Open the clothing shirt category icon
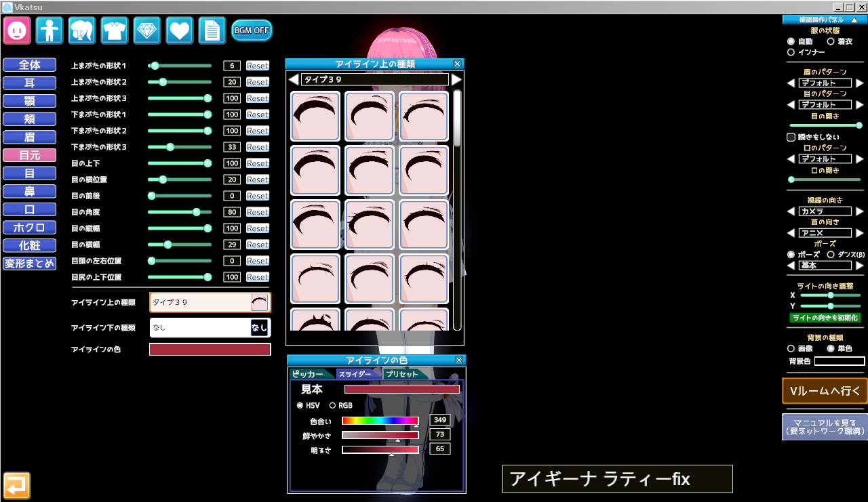The image size is (868, 502). (x=115, y=30)
